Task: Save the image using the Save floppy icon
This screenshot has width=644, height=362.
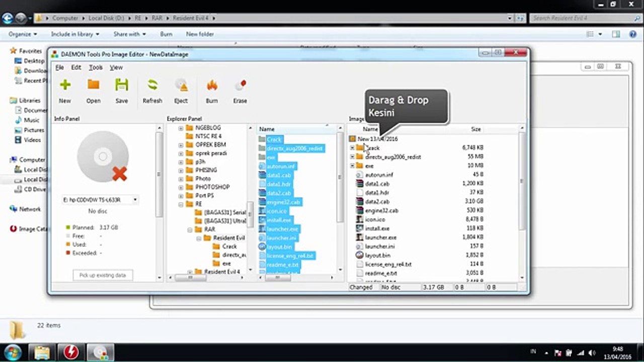Action: click(x=122, y=84)
